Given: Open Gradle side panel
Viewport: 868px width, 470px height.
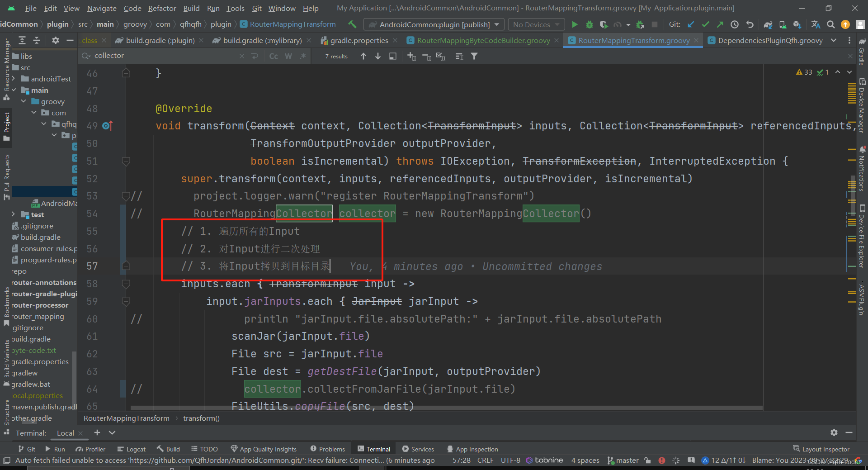Looking at the screenshot, I should click(862, 52).
